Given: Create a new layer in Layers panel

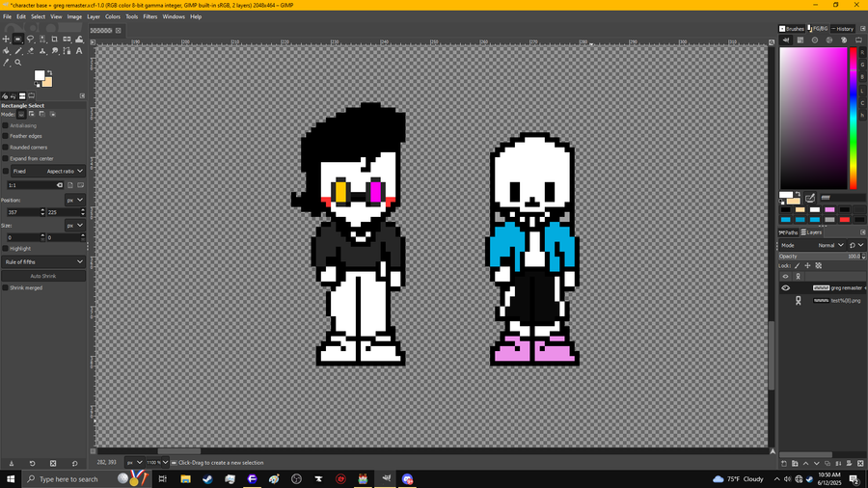Looking at the screenshot, I should pyautogui.click(x=783, y=463).
